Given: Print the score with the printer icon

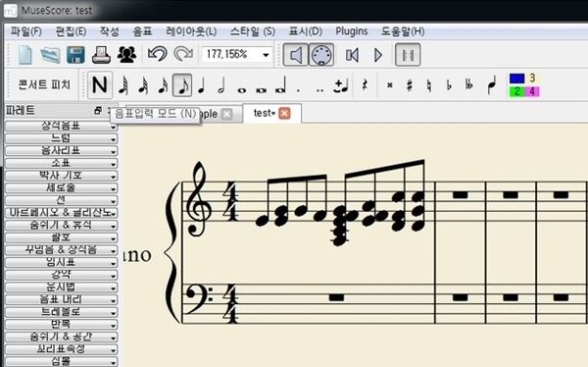Looking at the screenshot, I should tap(101, 55).
